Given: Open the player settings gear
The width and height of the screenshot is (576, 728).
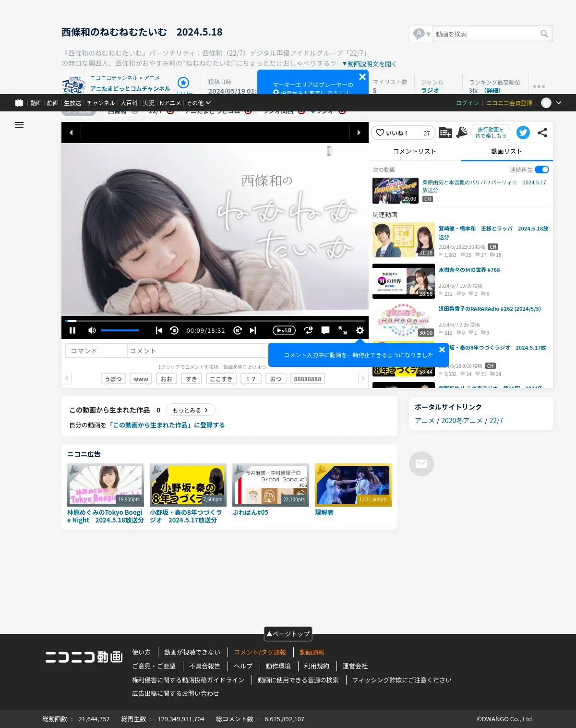Looking at the screenshot, I should (360, 330).
